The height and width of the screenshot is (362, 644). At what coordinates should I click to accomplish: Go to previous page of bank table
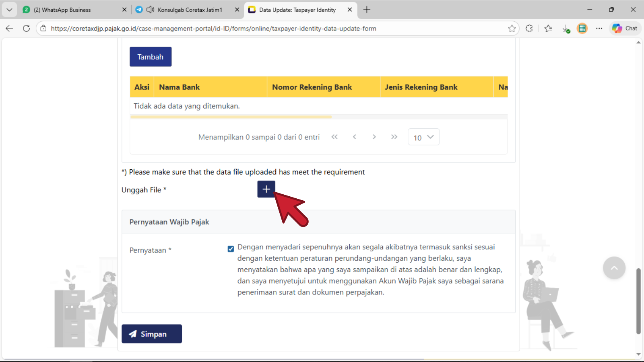pos(355,137)
